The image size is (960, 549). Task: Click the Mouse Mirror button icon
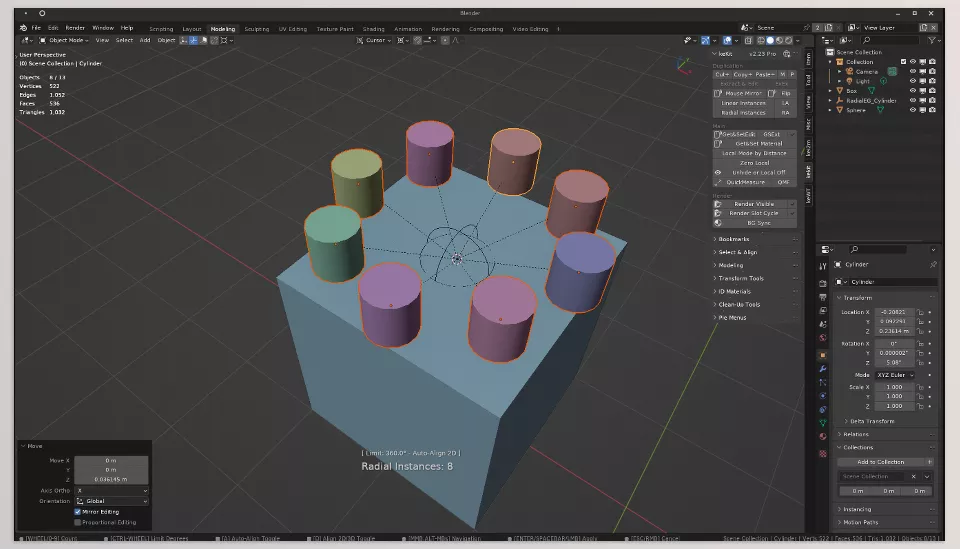coord(718,94)
